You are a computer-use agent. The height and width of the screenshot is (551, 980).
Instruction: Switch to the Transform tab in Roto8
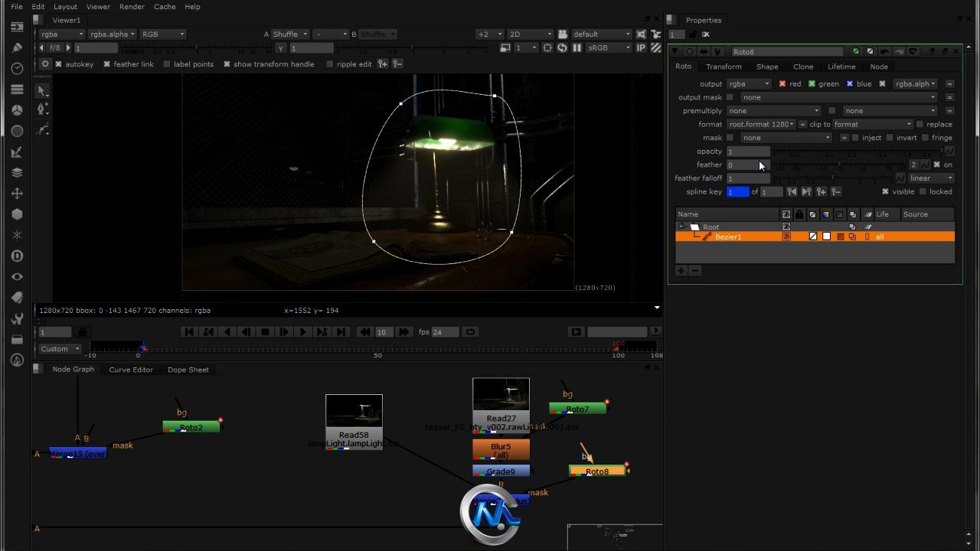(x=724, y=67)
